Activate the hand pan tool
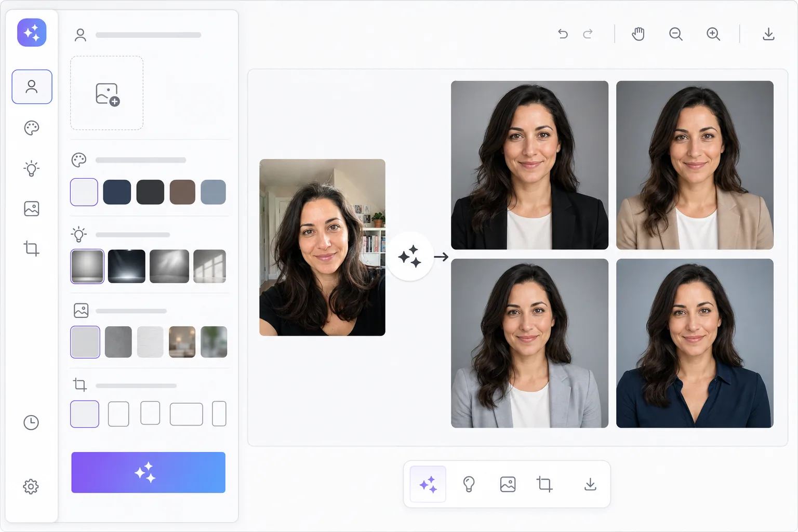The image size is (798, 532). pyautogui.click(x=638, y=34)
